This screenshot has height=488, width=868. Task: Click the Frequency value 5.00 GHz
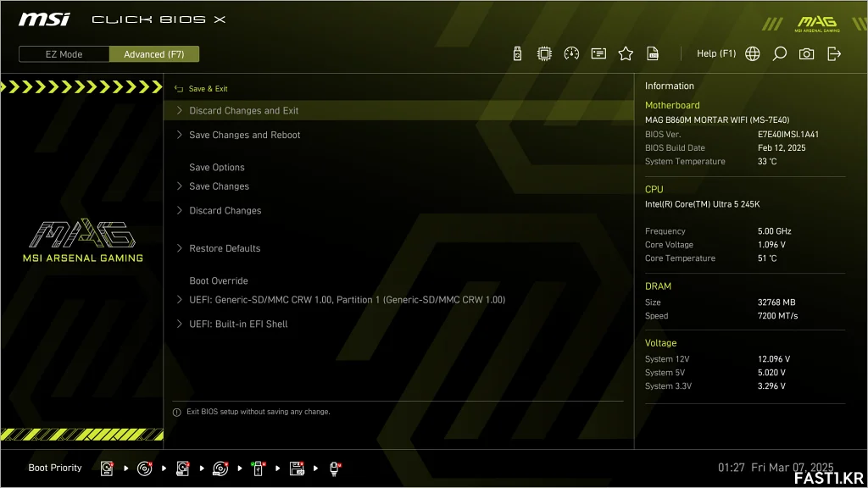[774, 231]
